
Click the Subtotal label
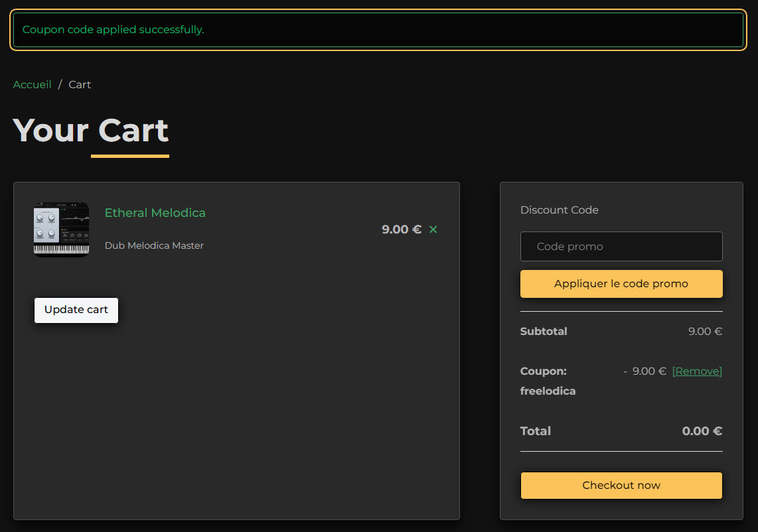(544, 331)
